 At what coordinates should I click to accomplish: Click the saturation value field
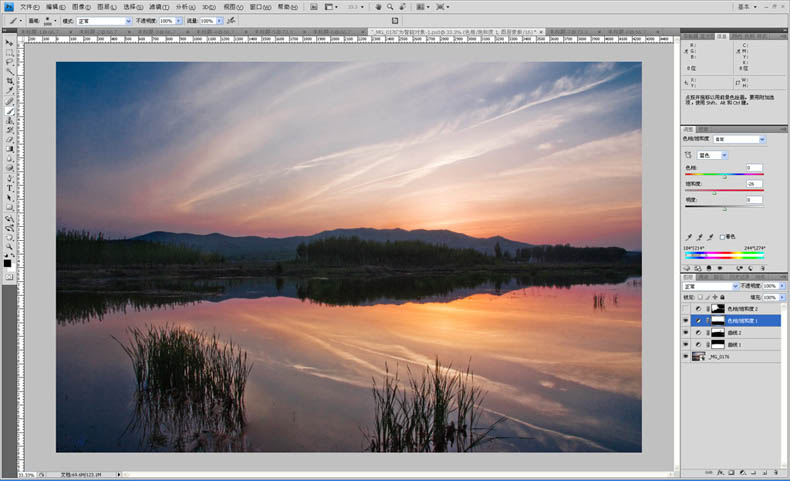(754, 184)
